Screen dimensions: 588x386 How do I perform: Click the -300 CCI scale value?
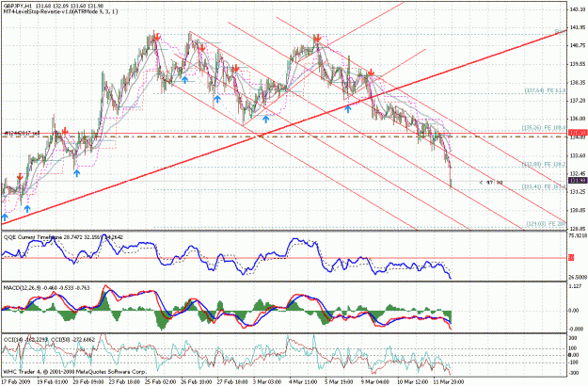[x=575, y=373]
